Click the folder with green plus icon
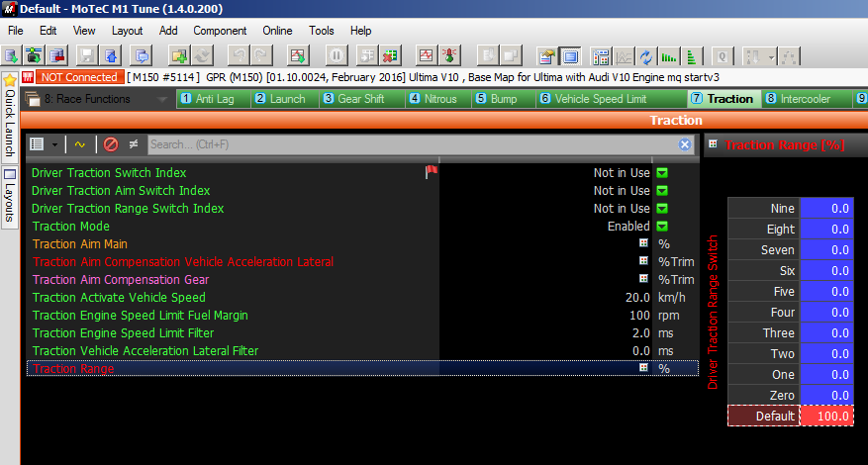Viewport: 868px width, 465px height. pyautogui.click(x=179, y=56)
